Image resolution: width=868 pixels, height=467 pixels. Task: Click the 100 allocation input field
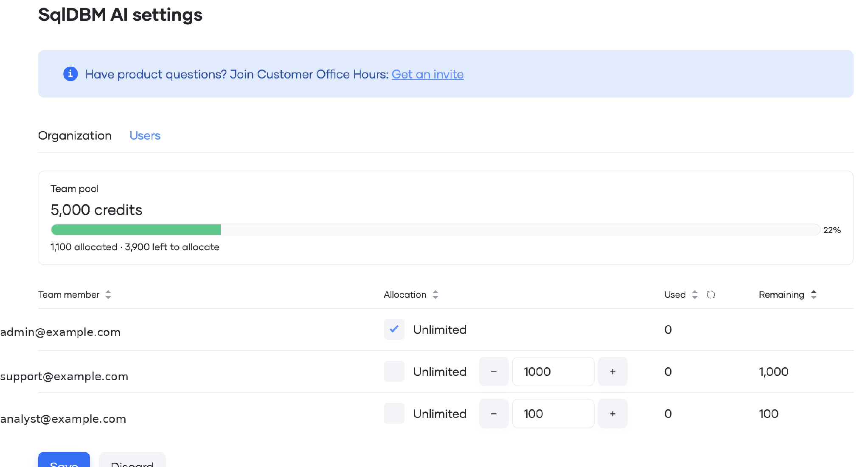(x=553, y=414)
